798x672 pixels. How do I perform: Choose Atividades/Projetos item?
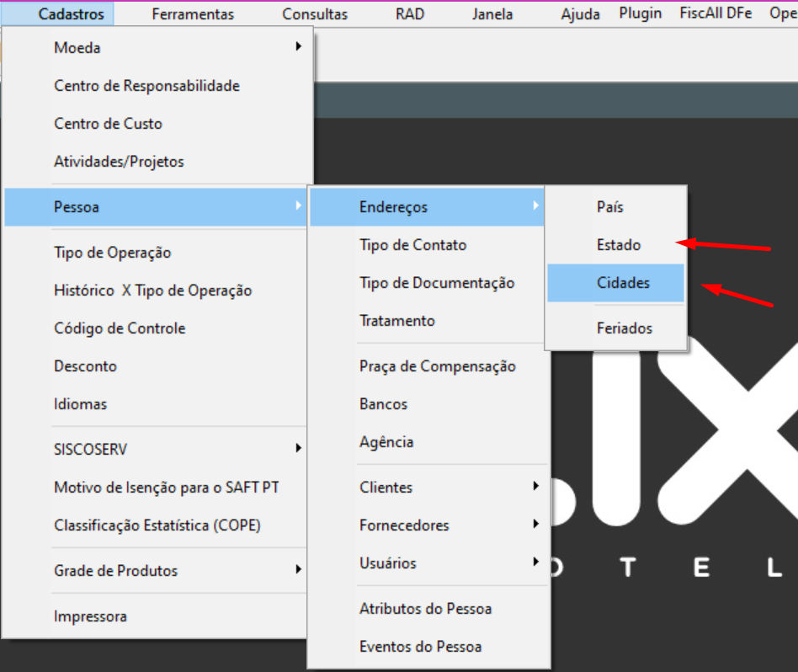[x=156, y=162]
